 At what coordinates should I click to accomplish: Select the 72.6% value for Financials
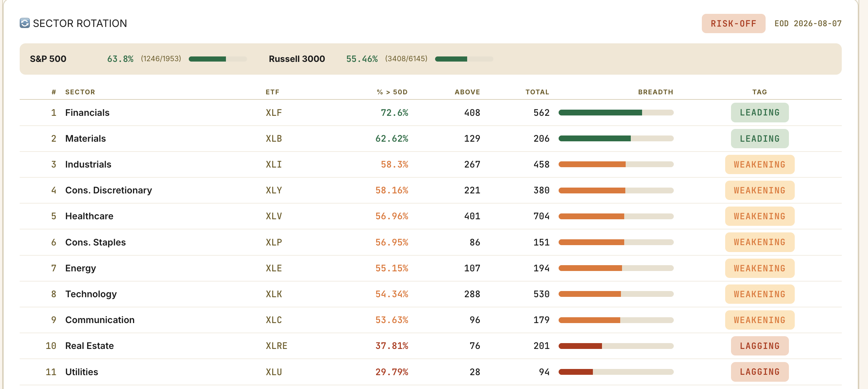[395, 113]
